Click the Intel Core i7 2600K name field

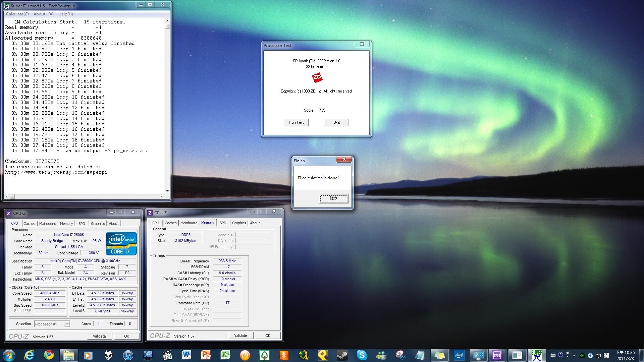[x=69, y=235]
